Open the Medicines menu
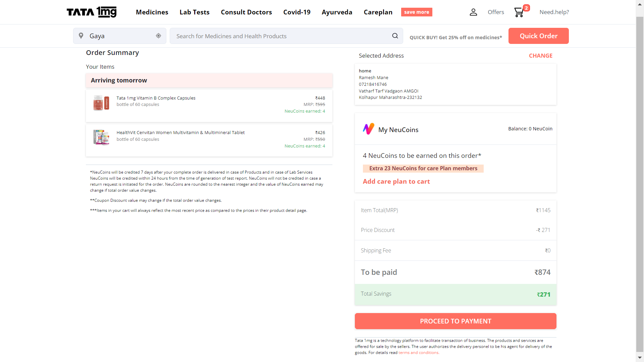The height and width of the screenshot is (362, 644). 152,12
